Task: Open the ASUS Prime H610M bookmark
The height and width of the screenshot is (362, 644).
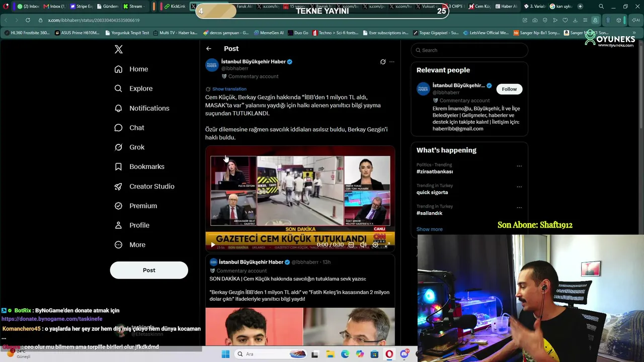Action: coord(77,33)
